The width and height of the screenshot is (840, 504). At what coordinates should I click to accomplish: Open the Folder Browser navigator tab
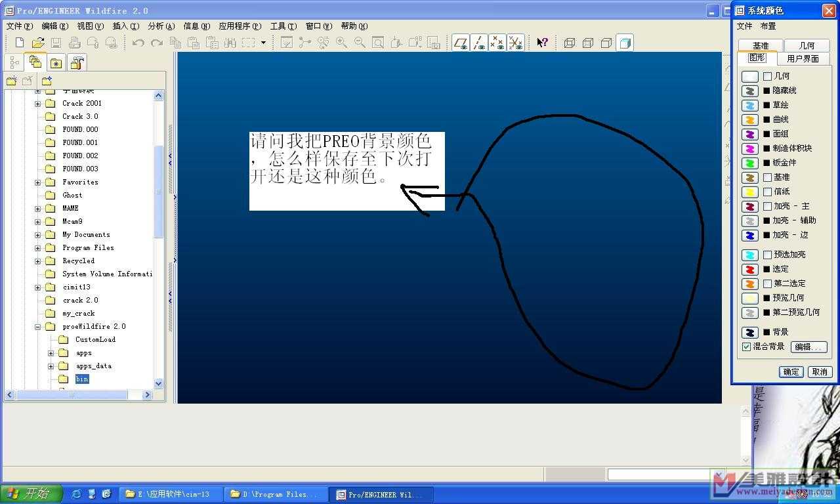[x=35, y=62]
